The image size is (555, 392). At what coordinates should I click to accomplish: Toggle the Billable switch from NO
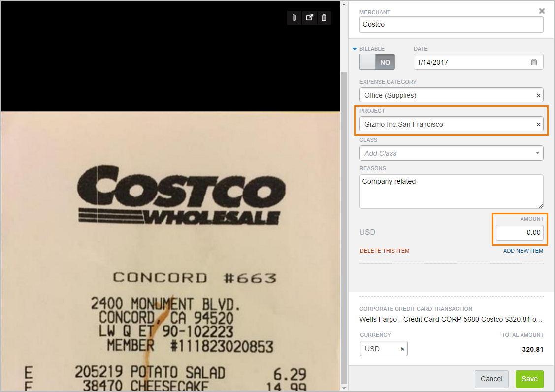click(x=377, y=62)
